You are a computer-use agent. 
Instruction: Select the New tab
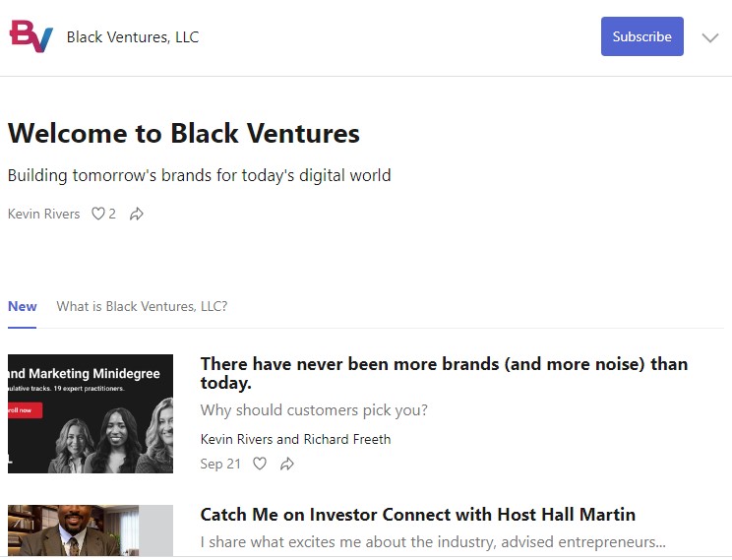pyautogui.click(x=23, y=306)
